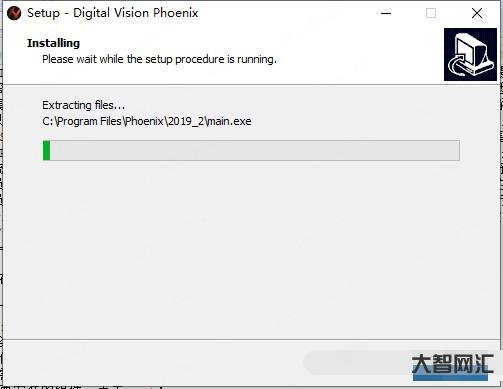Minimize the Setup window
The width and height of the screenshot is (503, 389).
(x=386, y=13)
